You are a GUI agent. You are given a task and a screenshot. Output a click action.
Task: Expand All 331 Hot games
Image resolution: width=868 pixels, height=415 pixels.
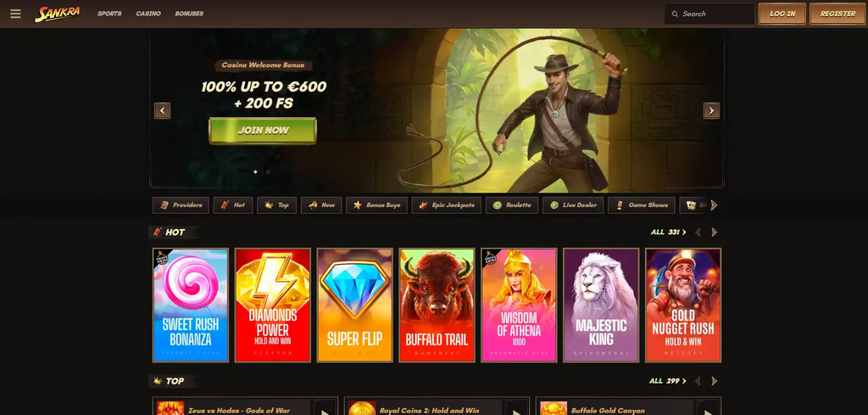click(x=668, y=233)
